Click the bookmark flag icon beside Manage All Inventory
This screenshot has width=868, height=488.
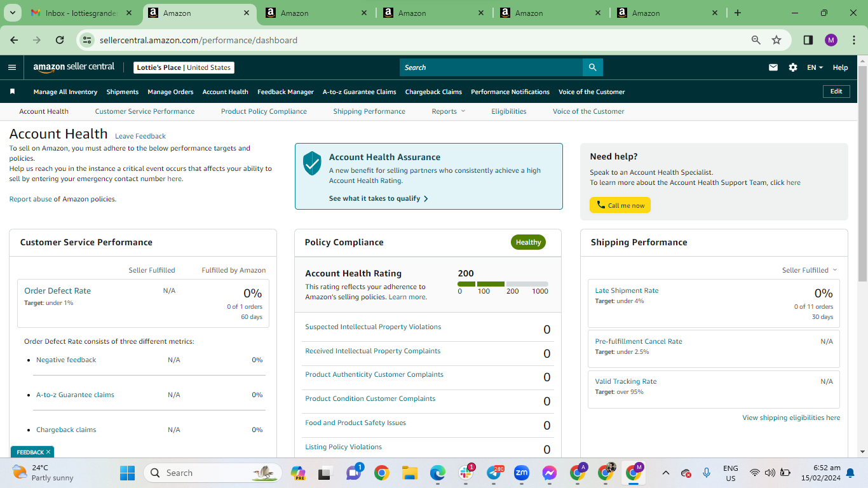pyautogui.click(x=12, y=91)
